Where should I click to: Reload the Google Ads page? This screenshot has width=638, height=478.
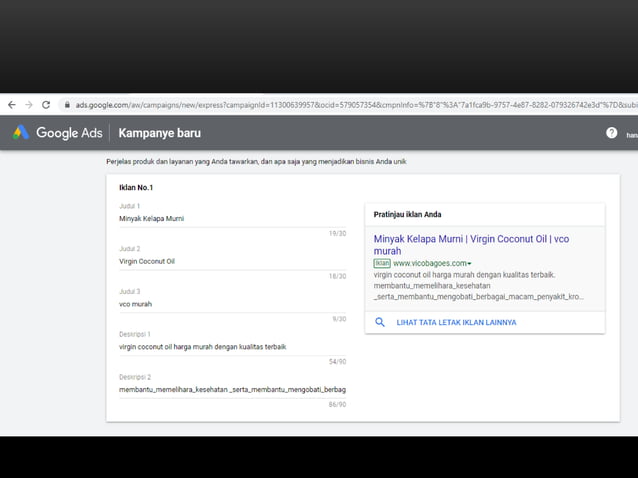point(46,104)
